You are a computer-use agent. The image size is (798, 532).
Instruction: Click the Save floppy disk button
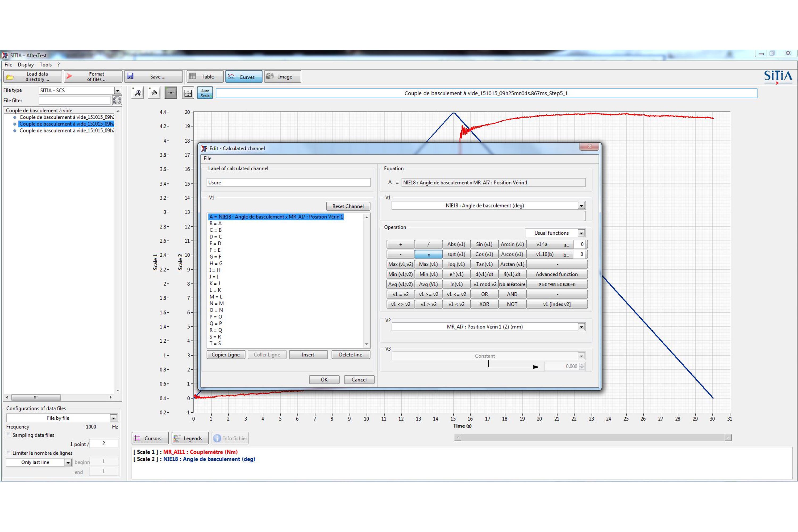153,77
